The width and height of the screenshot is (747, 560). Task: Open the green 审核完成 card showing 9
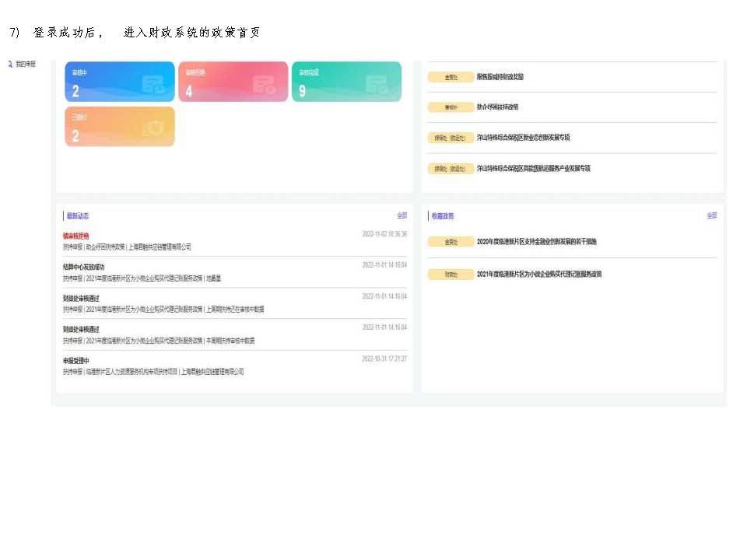345,82
